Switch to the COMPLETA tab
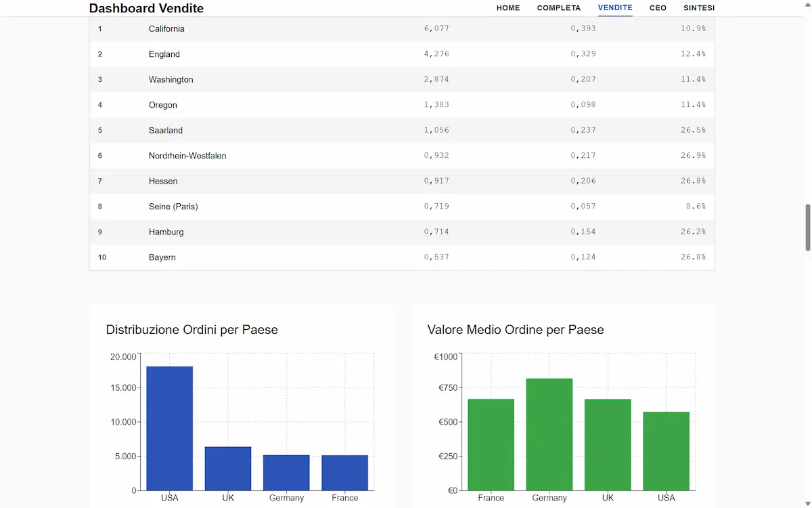The image size is (812, 508). 558,8
